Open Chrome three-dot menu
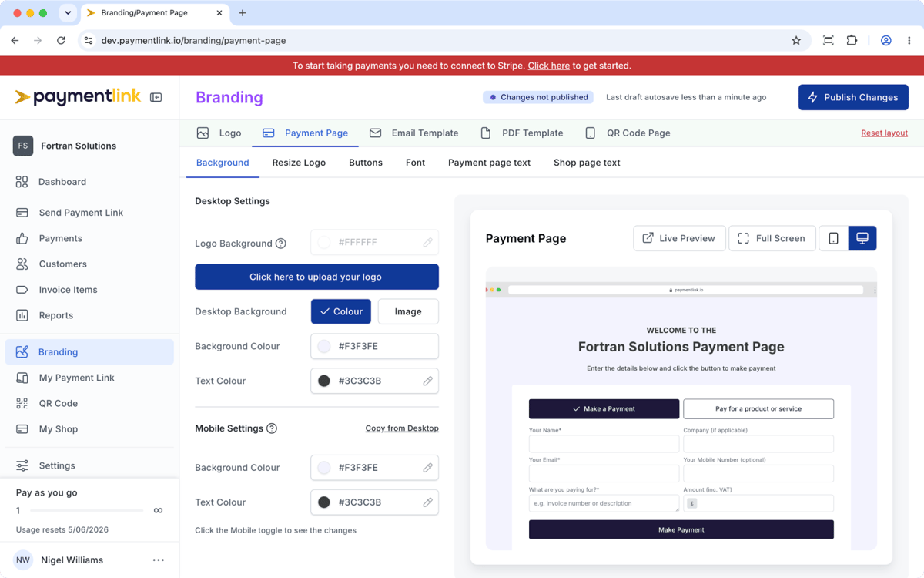The image size is (924, 578). click(x=909, y=40)
